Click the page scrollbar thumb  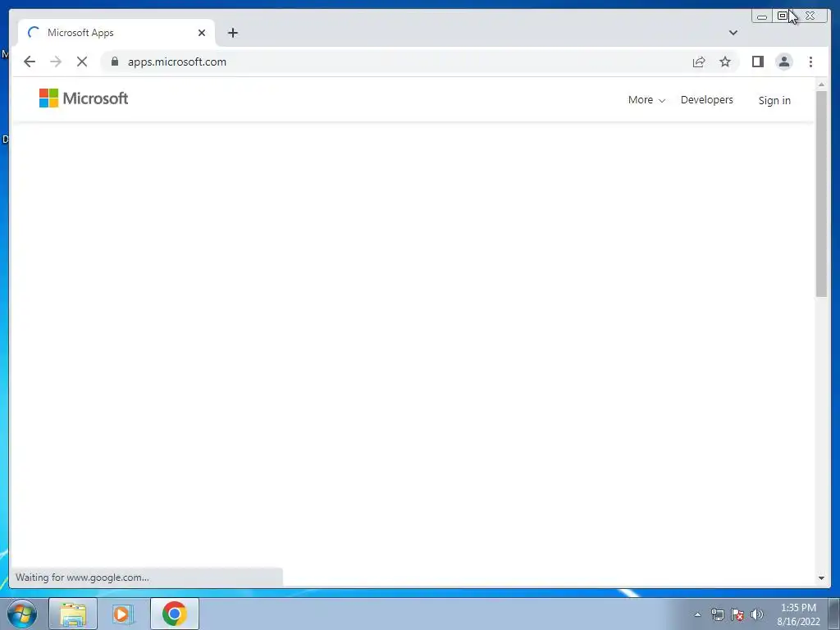click(821, 194)
